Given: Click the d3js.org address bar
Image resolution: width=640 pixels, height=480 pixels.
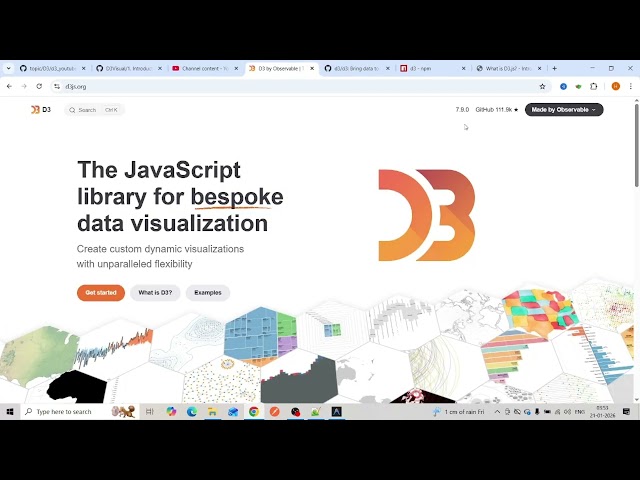Looking at the screenshot, I should click(x=298, y=86).
